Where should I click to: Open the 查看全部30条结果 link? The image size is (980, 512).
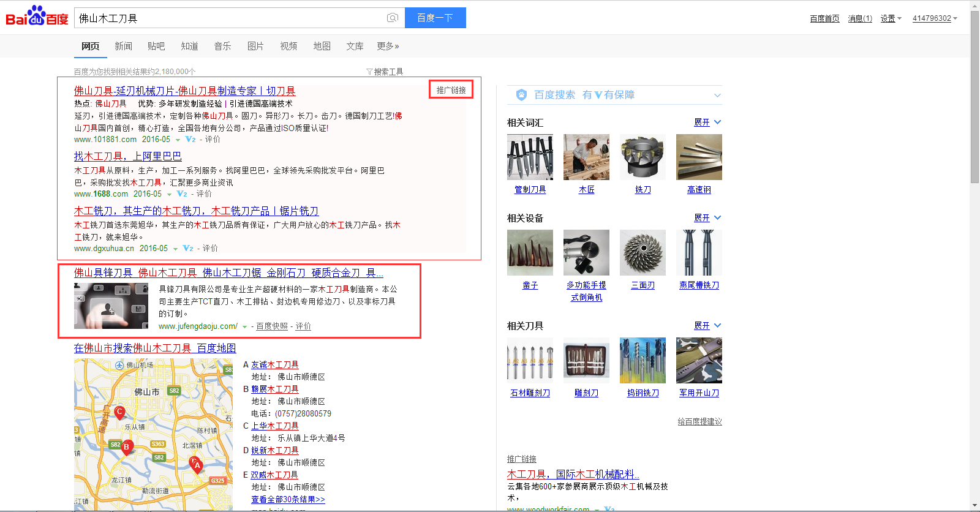[288, 500]
